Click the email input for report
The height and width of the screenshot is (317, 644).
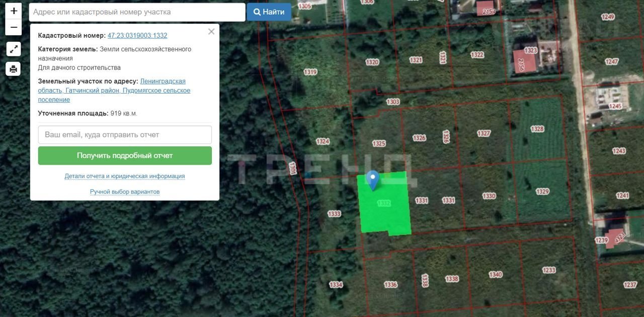(125, 135)
